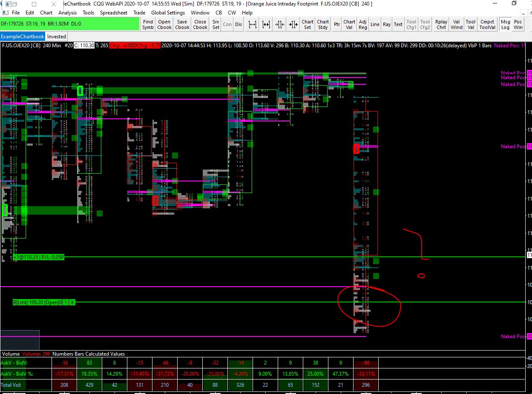Select the Text drawing tool
The height and width of the screenshot is (394, 532).
click(398, 24)
